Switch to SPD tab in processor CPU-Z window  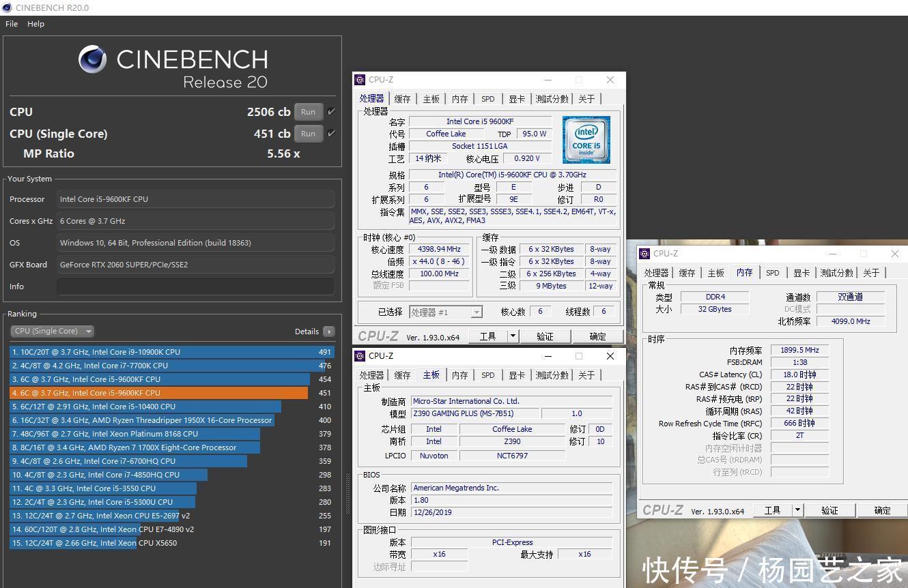tap(487, 99)
